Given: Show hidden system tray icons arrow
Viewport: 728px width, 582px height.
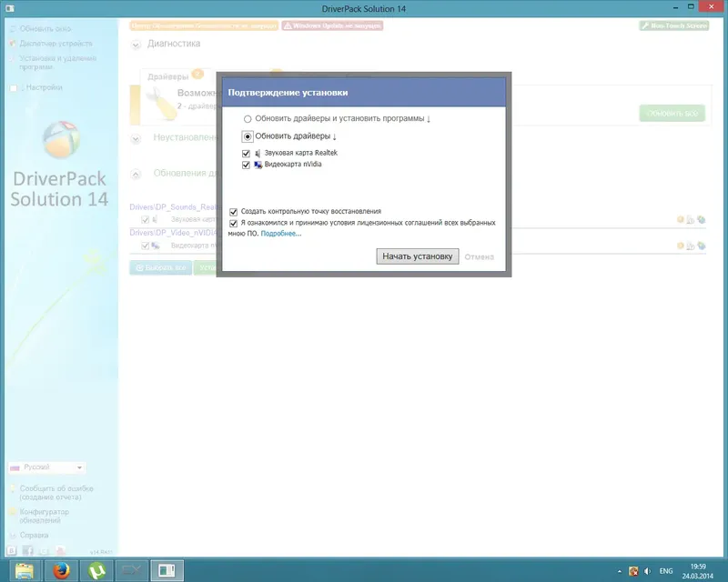Looking at the screenshot, I should (x=620, y=571).
